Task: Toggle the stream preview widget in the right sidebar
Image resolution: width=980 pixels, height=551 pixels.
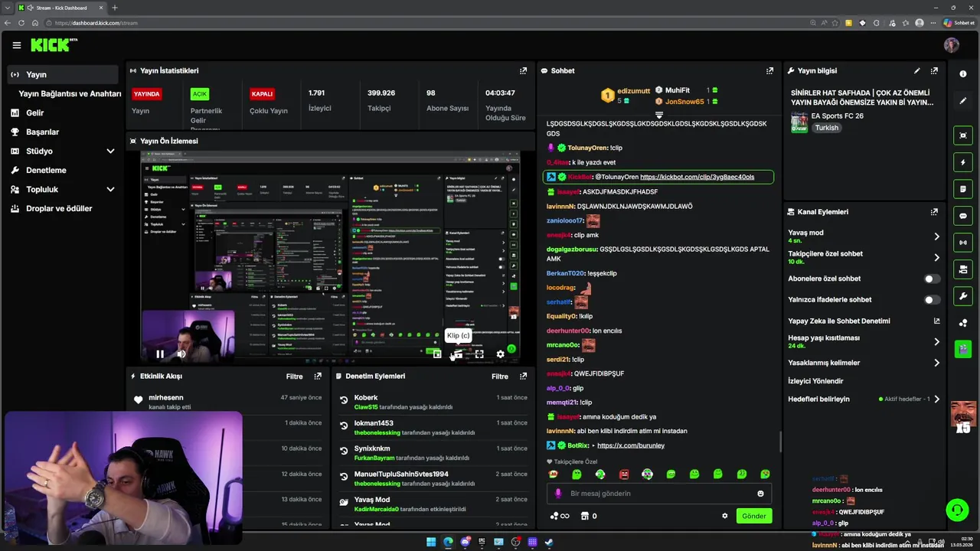Action: 963,135
